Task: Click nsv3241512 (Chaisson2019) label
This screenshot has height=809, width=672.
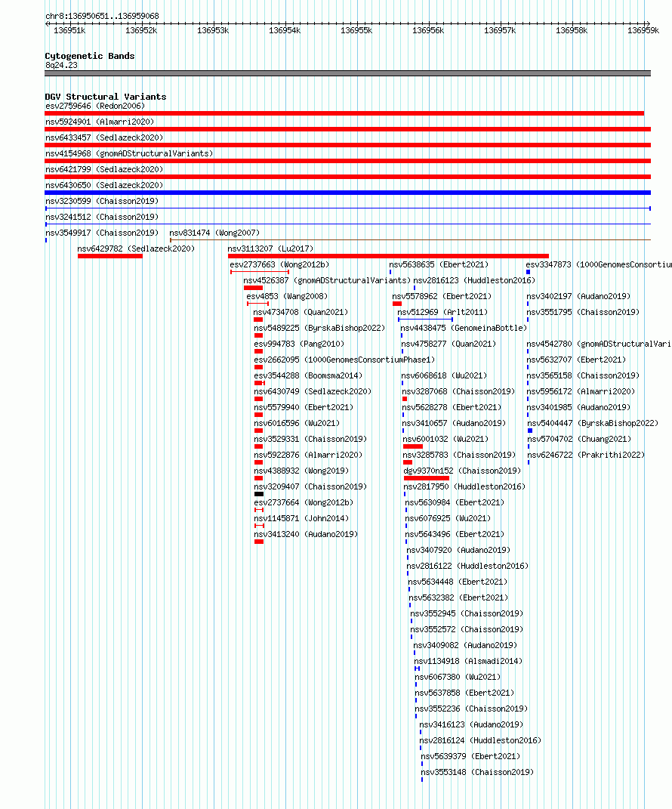Action: pyautogui.click(x=102, y=217)
